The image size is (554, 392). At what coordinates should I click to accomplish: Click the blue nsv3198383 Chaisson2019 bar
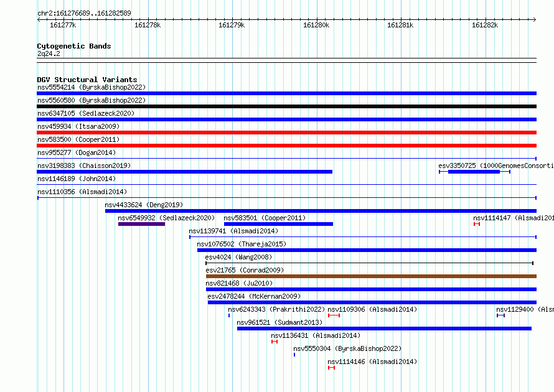tap(185, 172)
